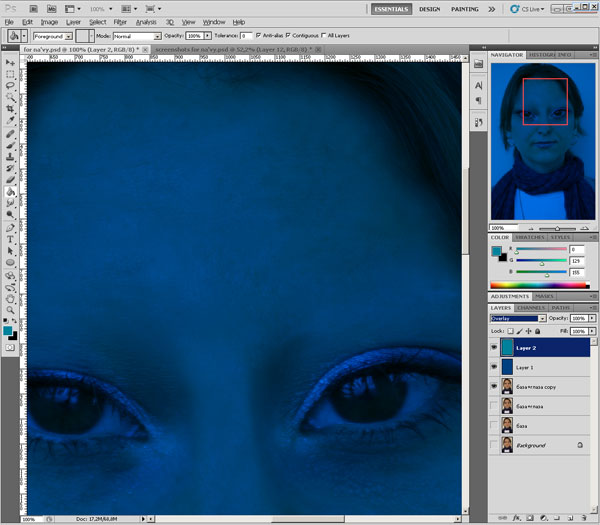The width and height of the screenshot is (600, 525).
Task: Select the Type tool
Action: tap(10, 239)
